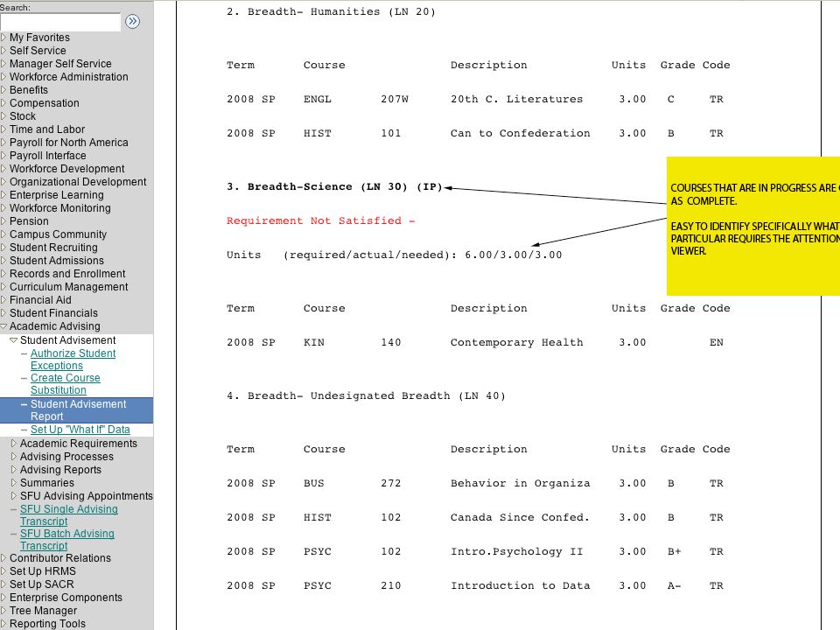Open Authorize Student Exceptions link
Image resolution: width=840 pixels, height=630 pixels.
coord(73,360)
